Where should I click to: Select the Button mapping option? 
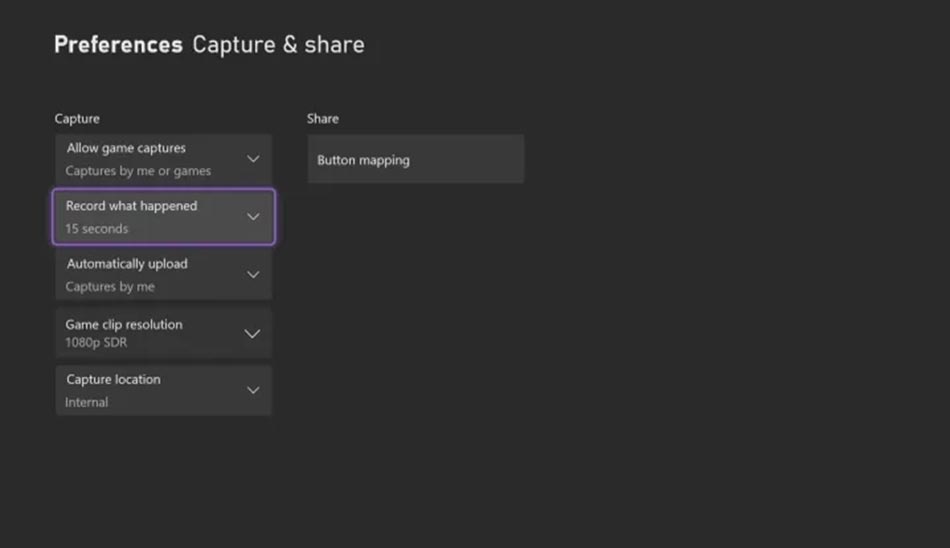coord(416,159)
